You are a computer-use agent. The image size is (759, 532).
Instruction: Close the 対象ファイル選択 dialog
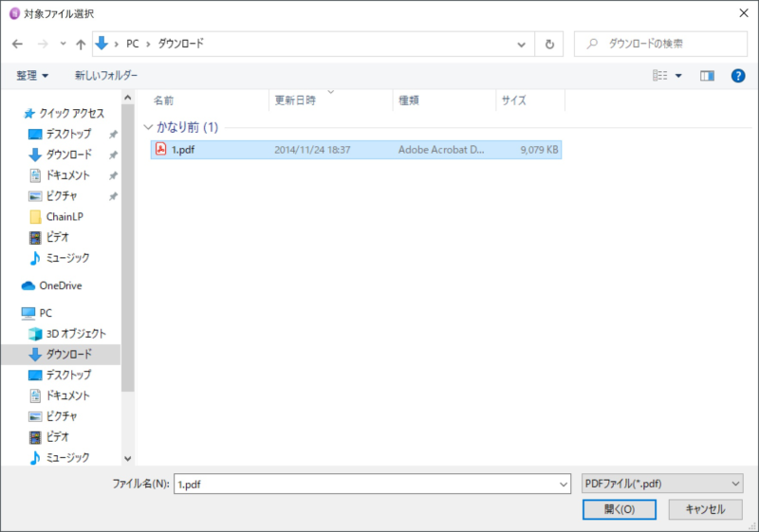744,13
